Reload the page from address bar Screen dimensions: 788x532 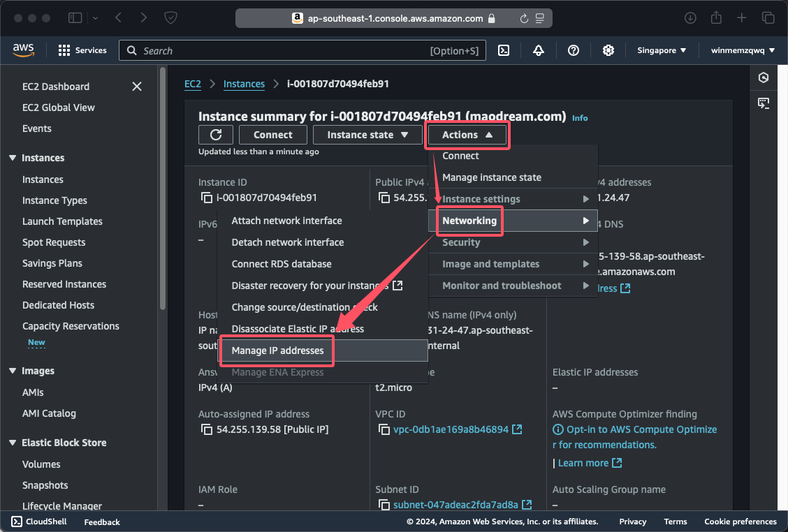tap(524, 19)
